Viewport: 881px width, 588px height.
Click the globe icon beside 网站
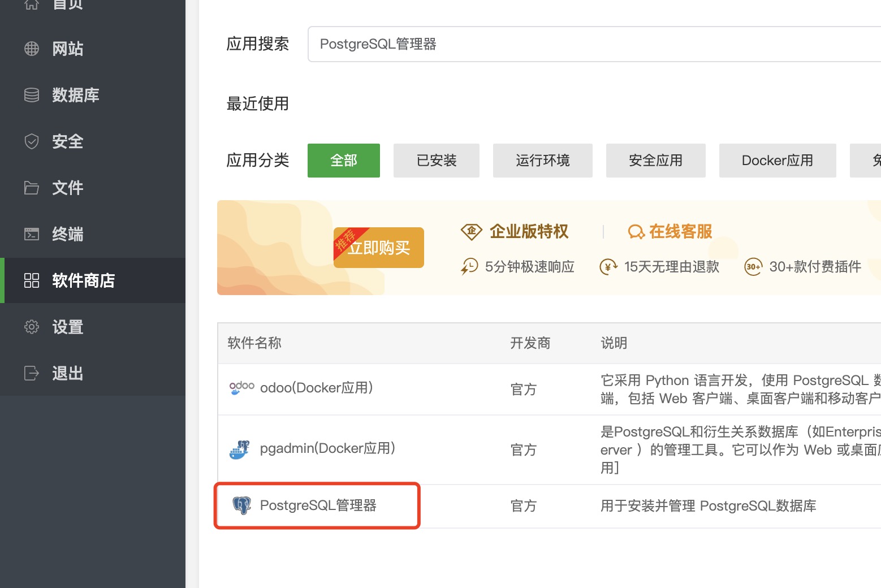point(32,49)
